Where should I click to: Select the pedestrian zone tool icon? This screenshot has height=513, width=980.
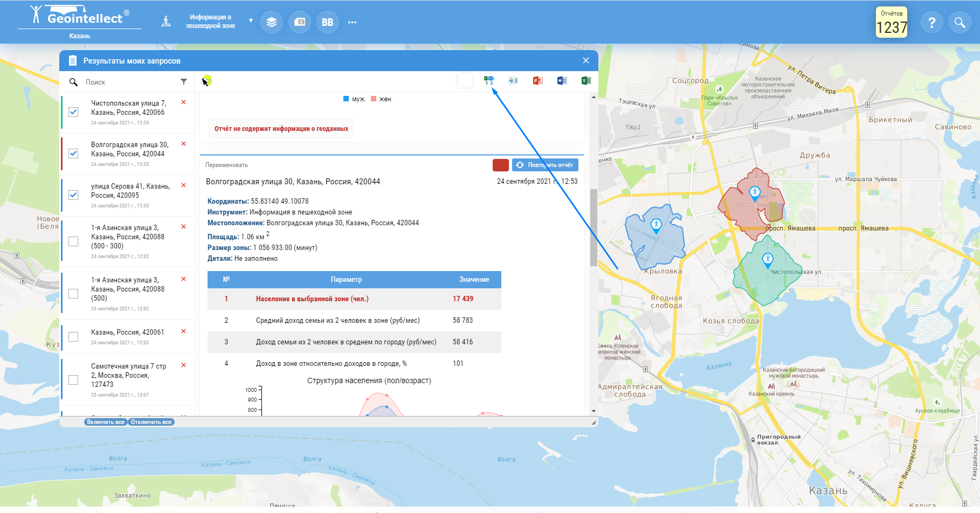[166, 22]
